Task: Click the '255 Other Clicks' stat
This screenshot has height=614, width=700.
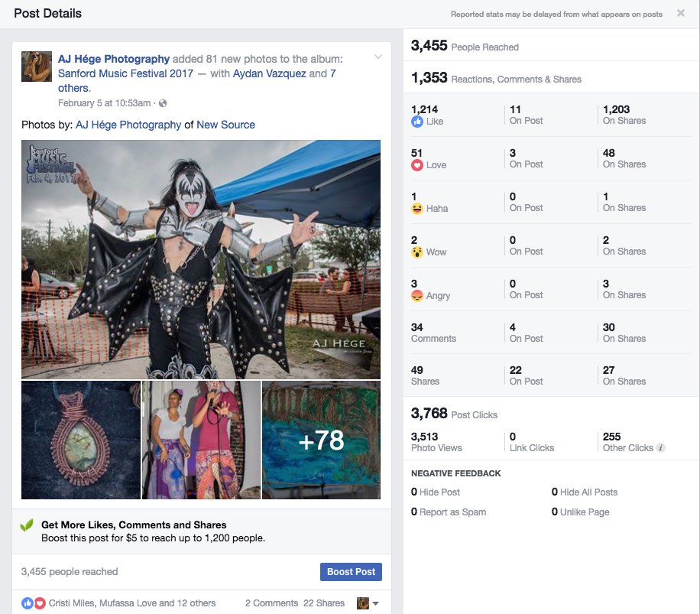Action: (627, 443)
